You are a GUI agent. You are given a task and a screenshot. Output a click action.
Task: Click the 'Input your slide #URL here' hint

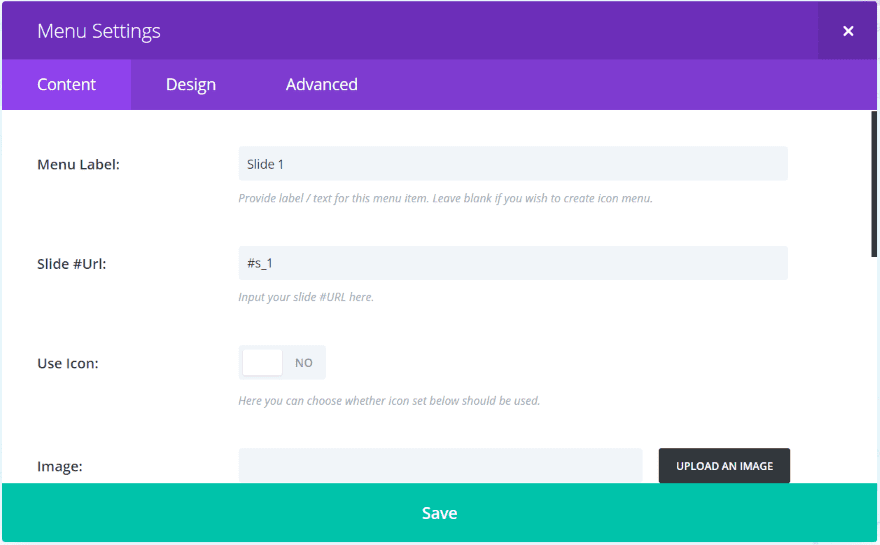click(306, 297)
